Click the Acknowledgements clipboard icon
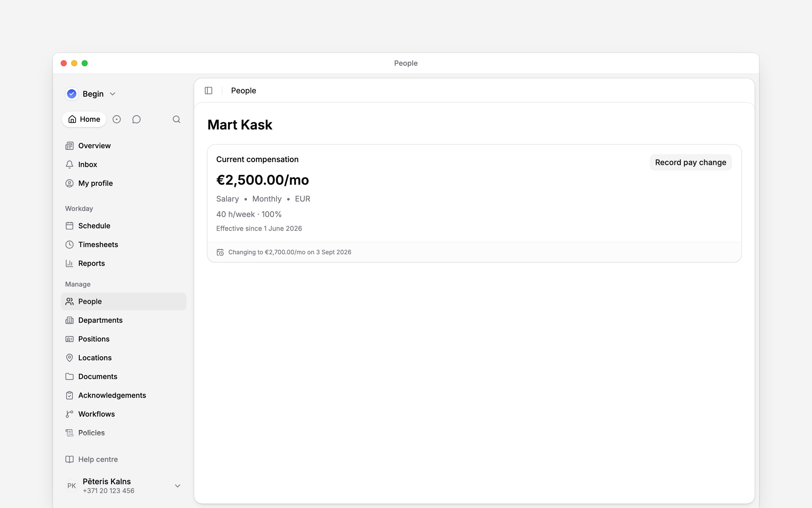This screenshot has height=508, width=812. [70, 395]
